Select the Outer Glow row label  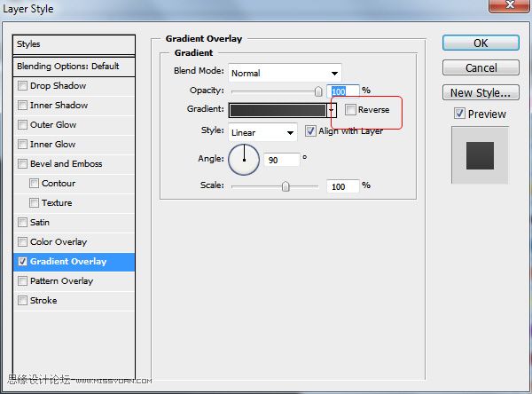coord(53,124)
